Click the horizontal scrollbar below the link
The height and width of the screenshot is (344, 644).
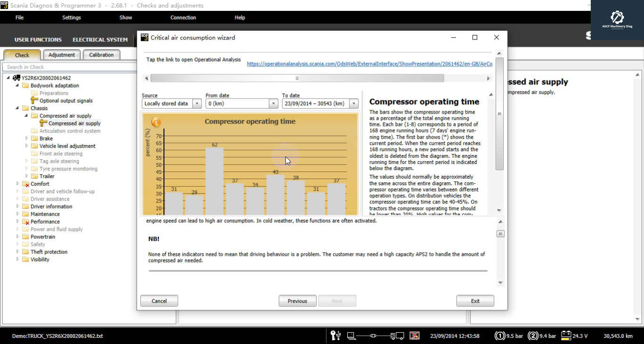[297, 78]
